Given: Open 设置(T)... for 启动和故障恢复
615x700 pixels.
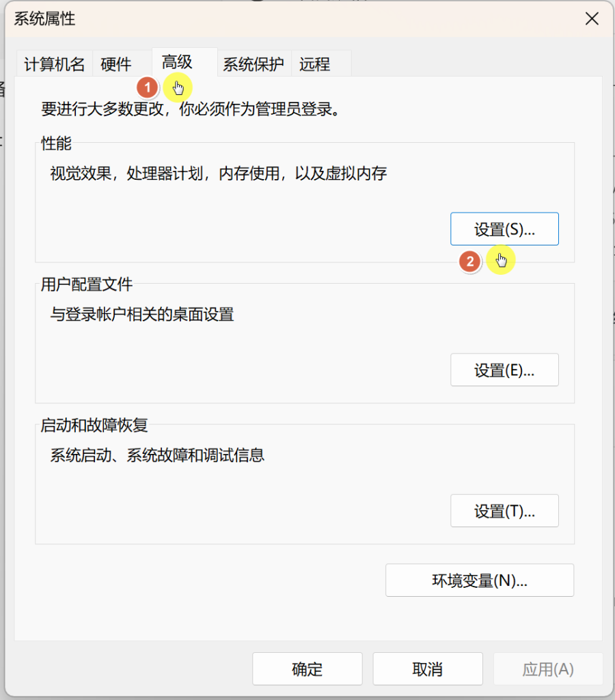Looking at the screenshot, I should point(504,511).
